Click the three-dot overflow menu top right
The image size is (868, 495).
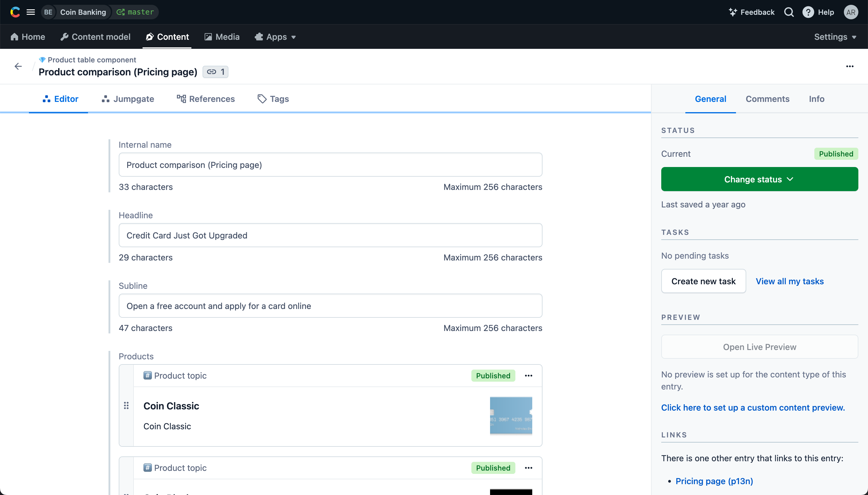click(x=850, y=66)
